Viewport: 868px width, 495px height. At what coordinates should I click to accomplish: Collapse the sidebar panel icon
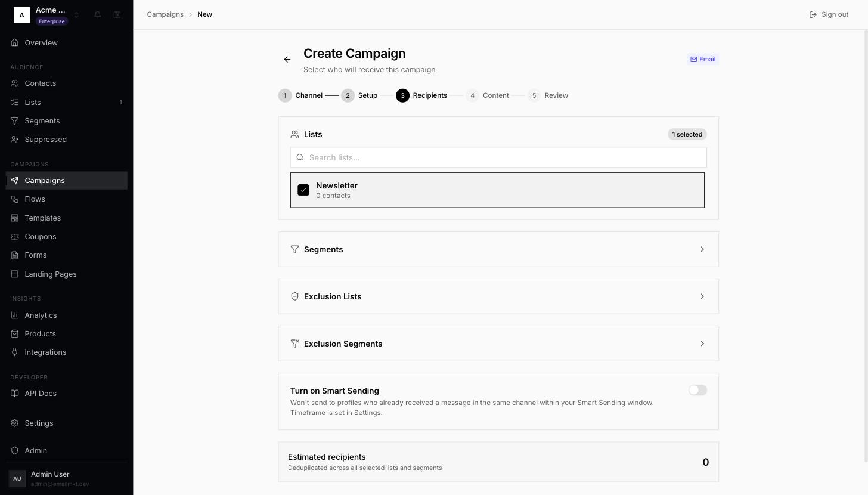click(117, 15)
